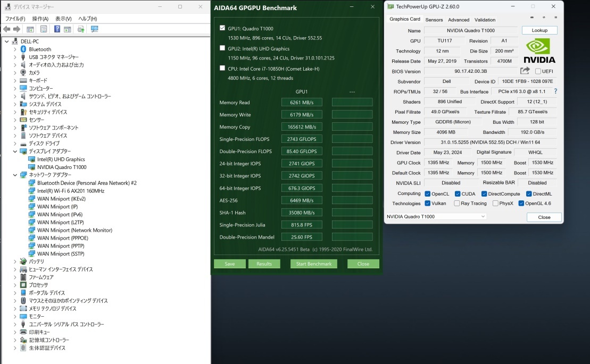Click the security devices (セキュリティ デバイス) icon
Viewport: 590px width, 364px height.
point(23,112)
